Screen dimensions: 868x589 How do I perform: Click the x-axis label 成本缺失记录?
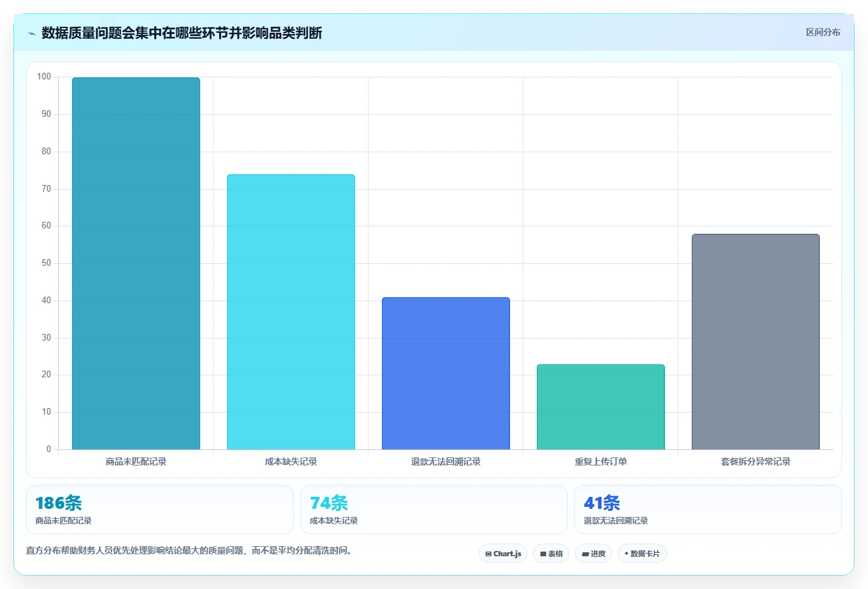point(291,461)
